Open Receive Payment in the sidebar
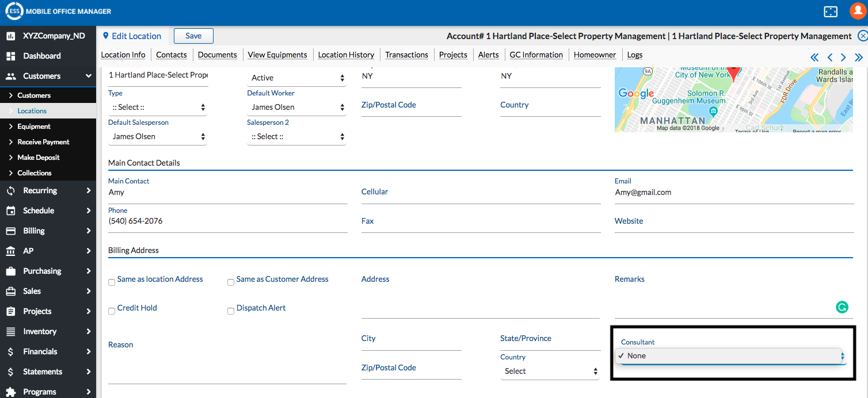The height and width of the screenshot is (398, 868). point(43,142)
